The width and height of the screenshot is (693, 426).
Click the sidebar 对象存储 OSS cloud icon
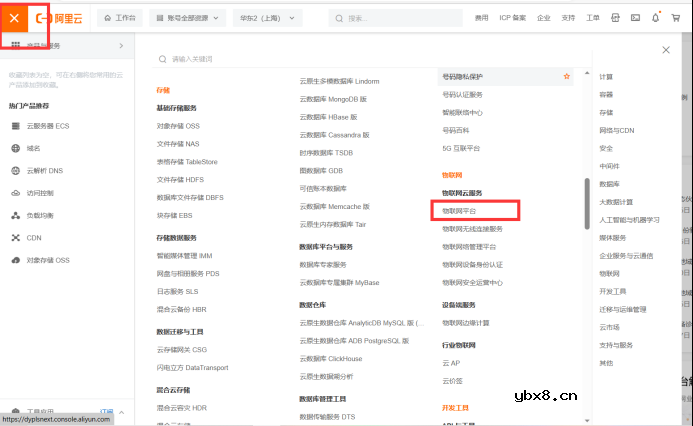click(15, 260)
